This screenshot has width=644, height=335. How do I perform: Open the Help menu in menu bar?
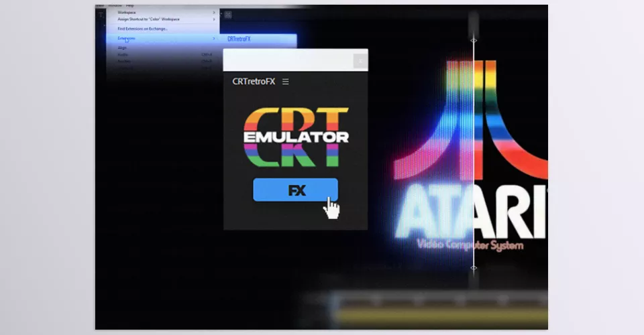(129, 6)
